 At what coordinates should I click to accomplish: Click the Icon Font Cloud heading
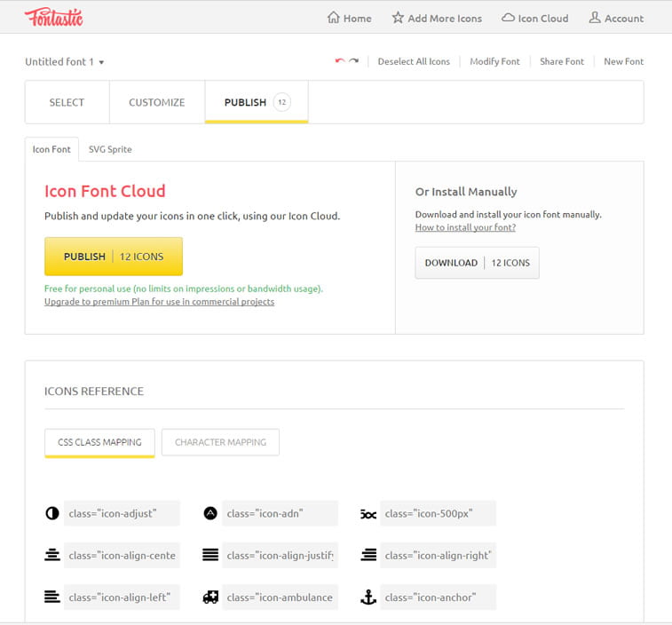pos(105,191)
